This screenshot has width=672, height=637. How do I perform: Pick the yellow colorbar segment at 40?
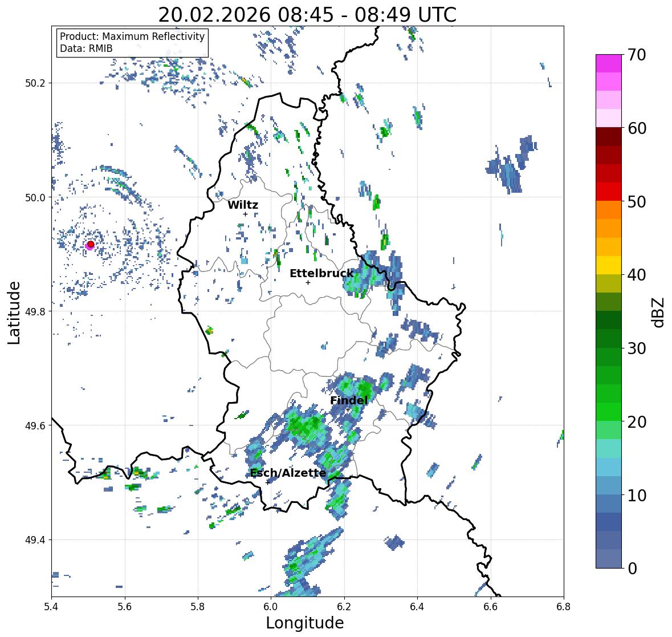click(x=609, y=265)
